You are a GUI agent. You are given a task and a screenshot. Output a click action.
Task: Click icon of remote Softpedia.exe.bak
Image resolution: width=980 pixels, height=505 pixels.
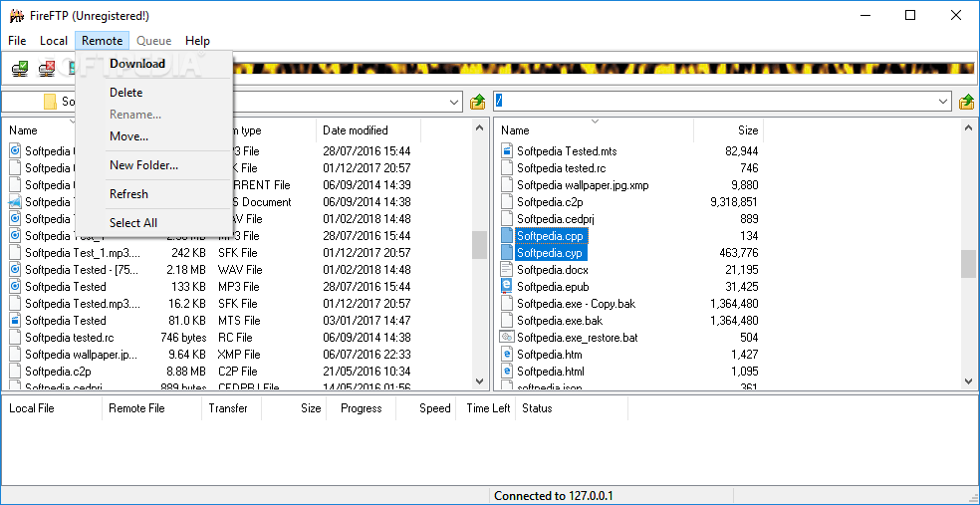point(507,321)
